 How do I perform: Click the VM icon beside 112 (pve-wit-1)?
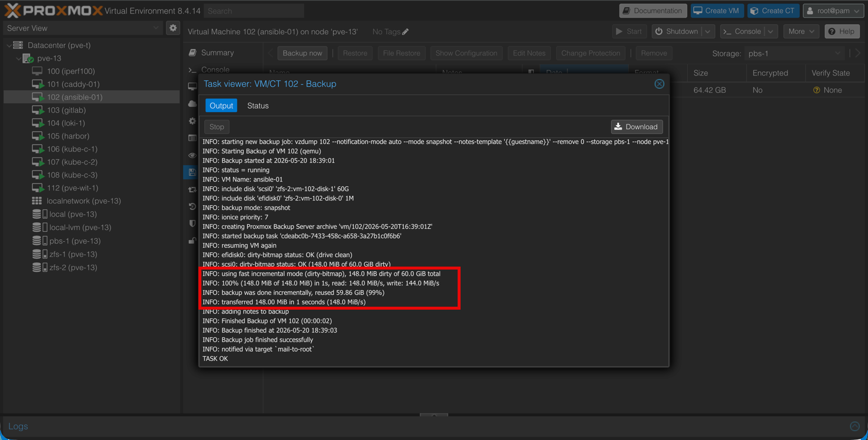coord(37,188)
